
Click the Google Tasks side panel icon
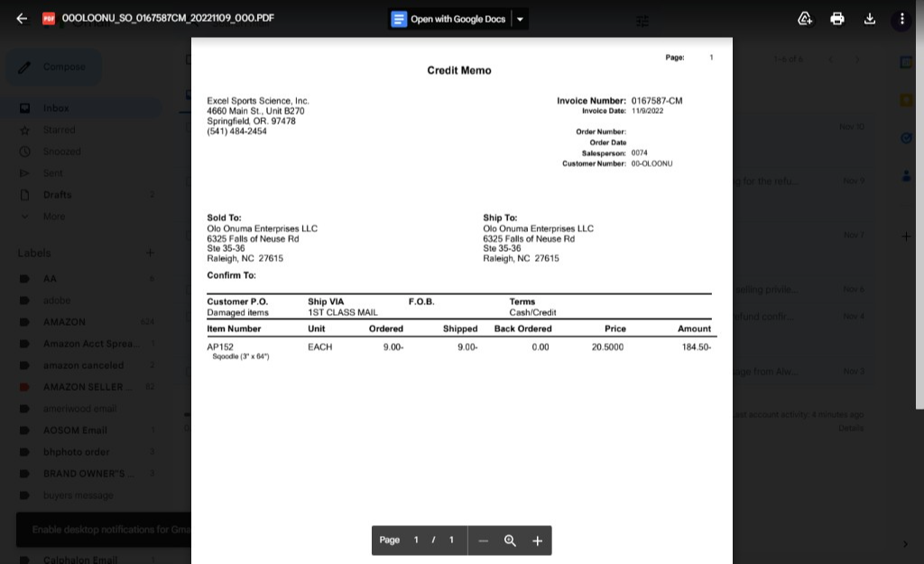coord(906,138)
